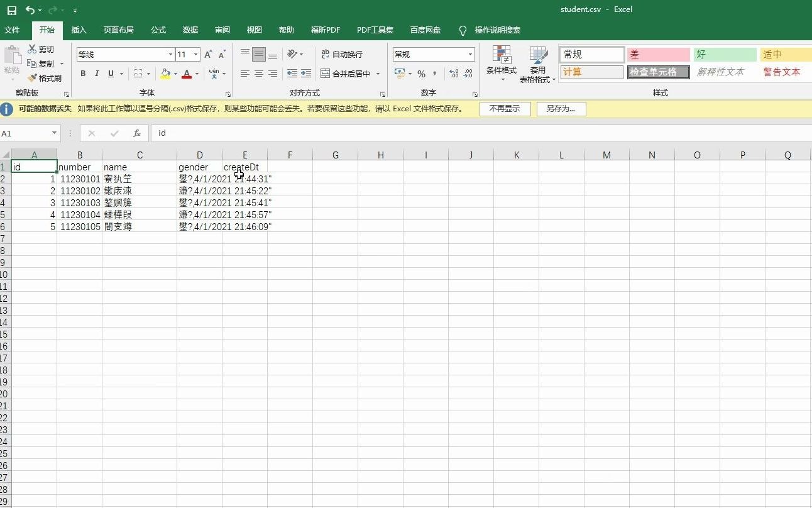Open the font size dropdown
The width and height of the screenshot is (812, 508).
[195, 54]
